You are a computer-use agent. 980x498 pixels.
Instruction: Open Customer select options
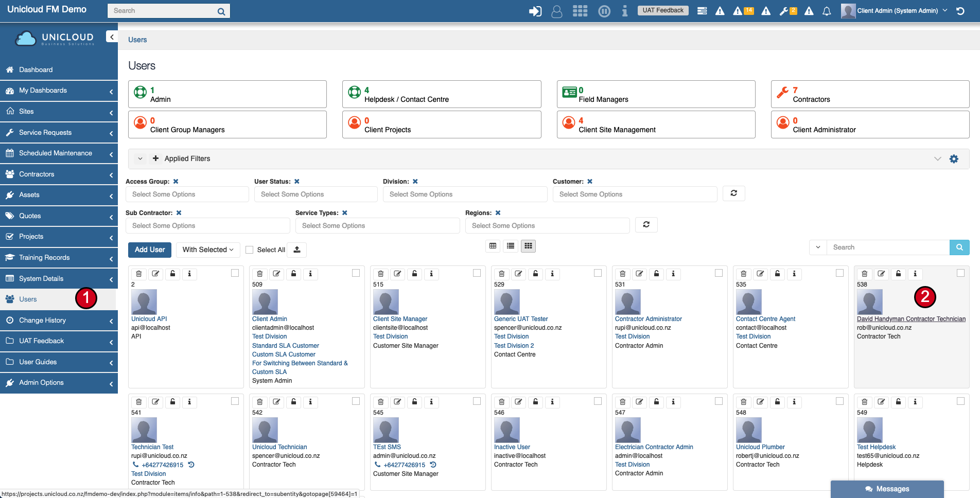(x=635, y=194)
